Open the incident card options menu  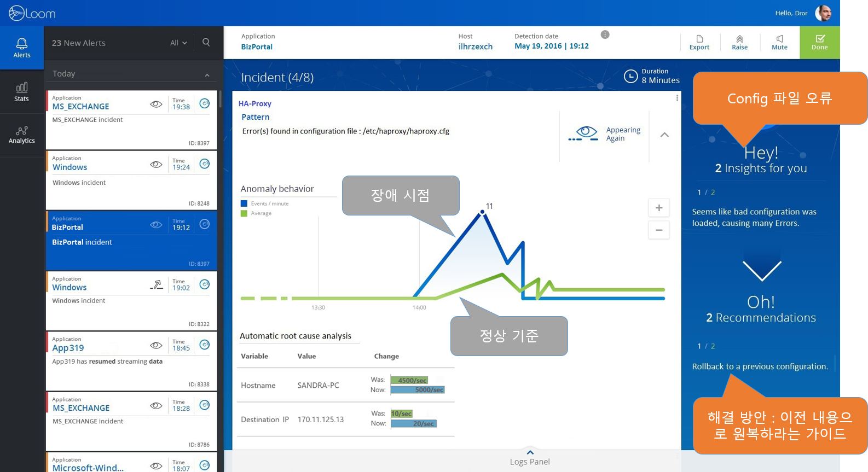(677, 98)
